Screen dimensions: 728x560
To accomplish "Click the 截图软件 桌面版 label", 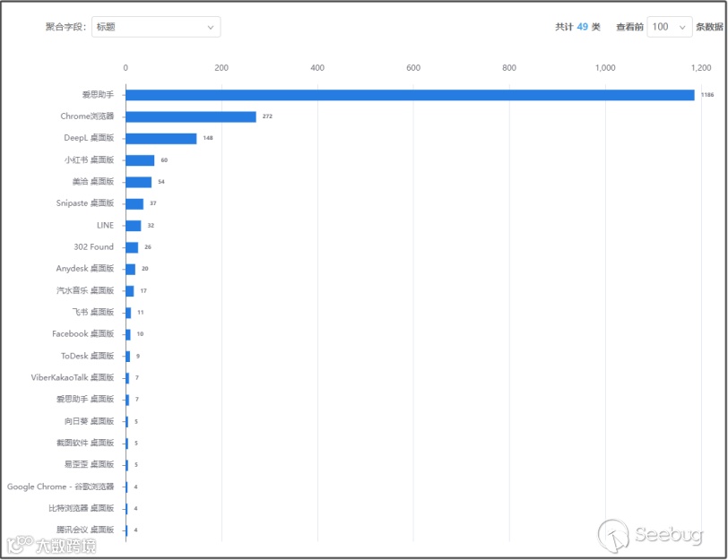I will coord(85,443).
